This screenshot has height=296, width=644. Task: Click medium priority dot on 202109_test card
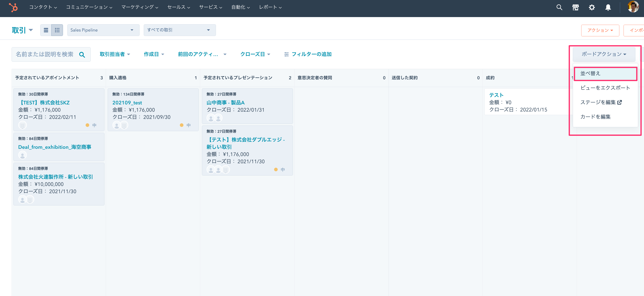click(x=181, y=125)
